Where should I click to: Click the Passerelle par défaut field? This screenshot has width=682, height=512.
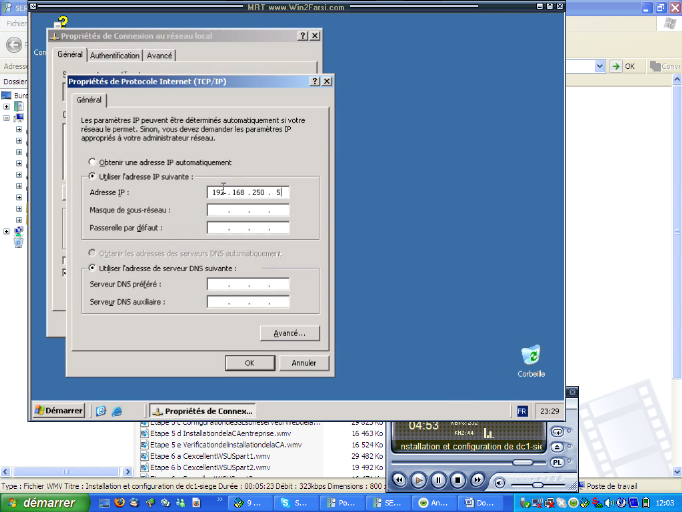pyautogui.click(x=248, y=228)
